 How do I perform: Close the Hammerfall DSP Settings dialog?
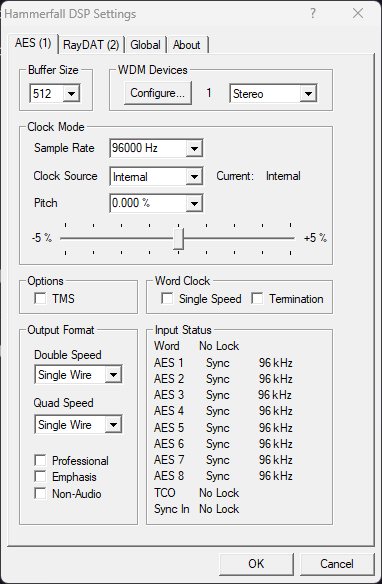[358, 13]
